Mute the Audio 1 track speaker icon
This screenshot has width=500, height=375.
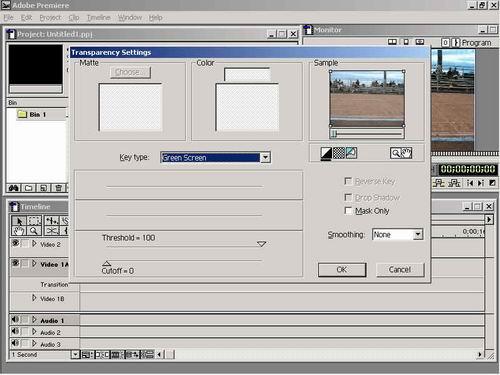(x=15, y=320)
